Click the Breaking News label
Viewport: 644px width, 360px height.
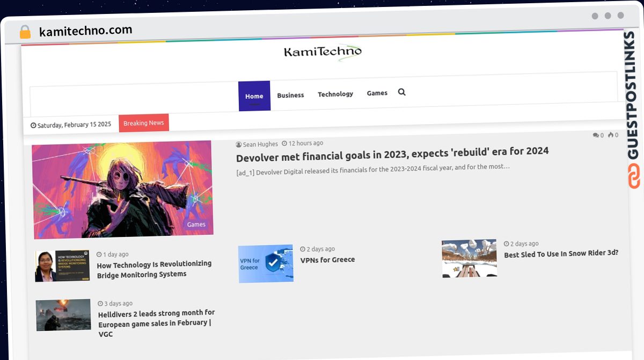tap(144, 123)
